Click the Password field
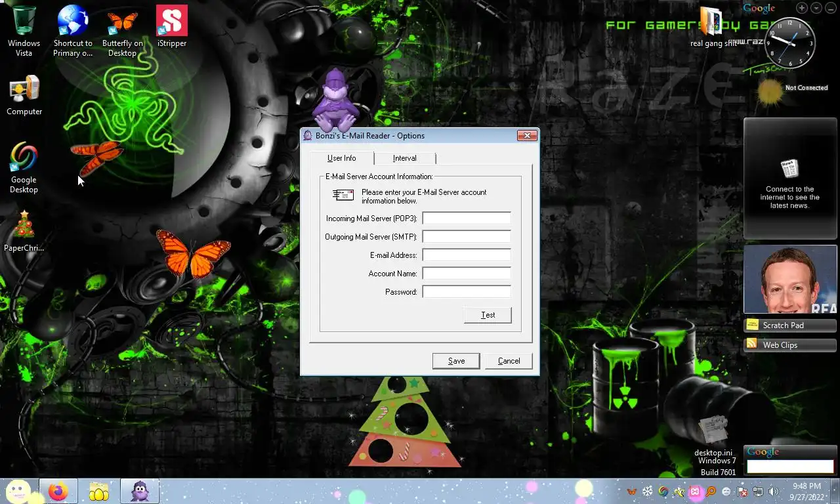This screenshot has height=504, width=840. (x=467, y=291)
